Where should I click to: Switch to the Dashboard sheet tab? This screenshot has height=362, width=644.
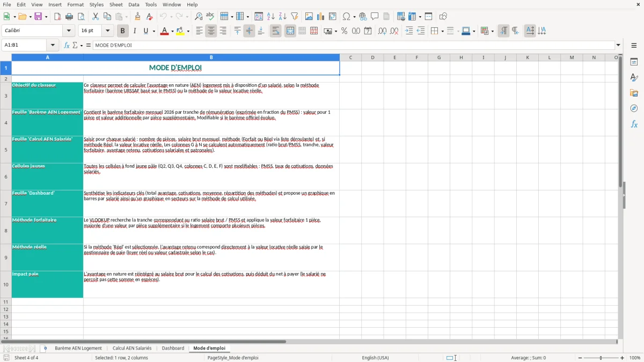click(x=173, y=348)
